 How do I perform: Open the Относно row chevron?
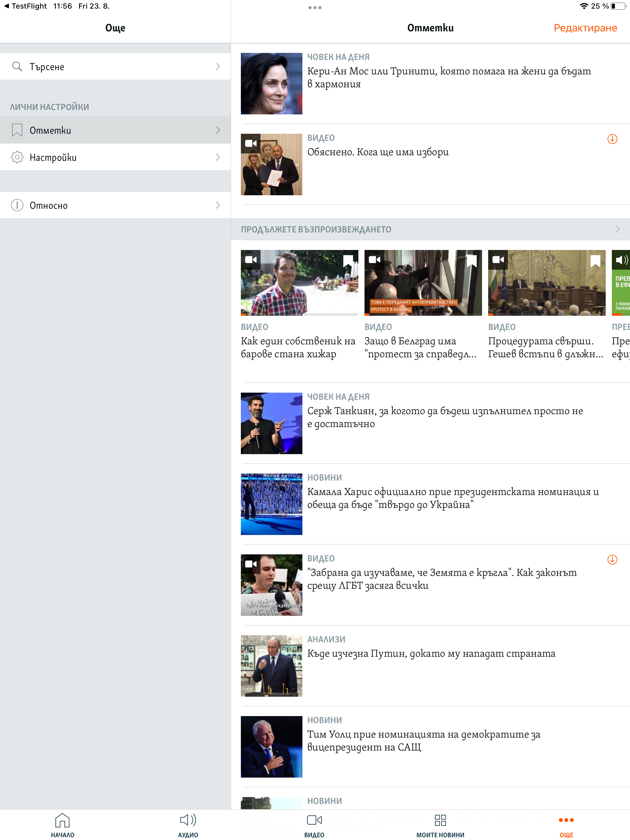click(218, 205)
